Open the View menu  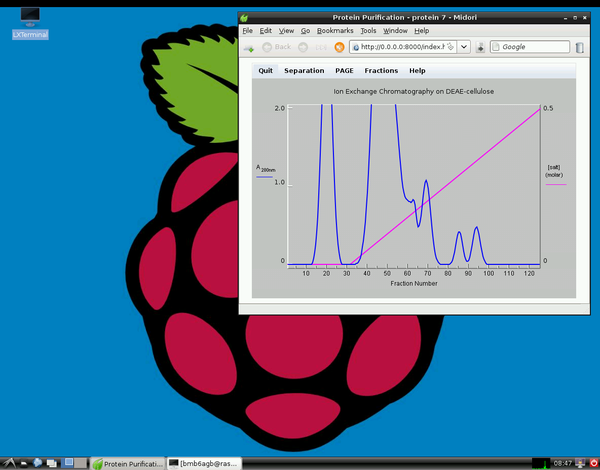pos(286,31)
